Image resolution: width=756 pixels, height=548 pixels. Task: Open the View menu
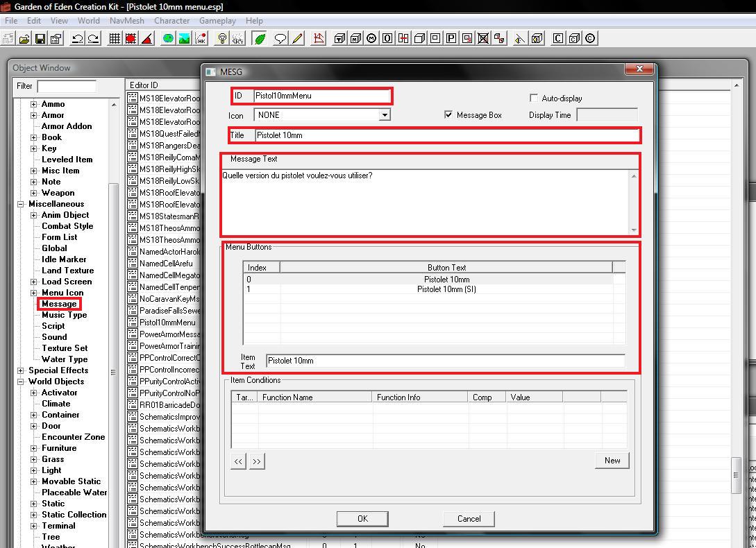[59, 21]
